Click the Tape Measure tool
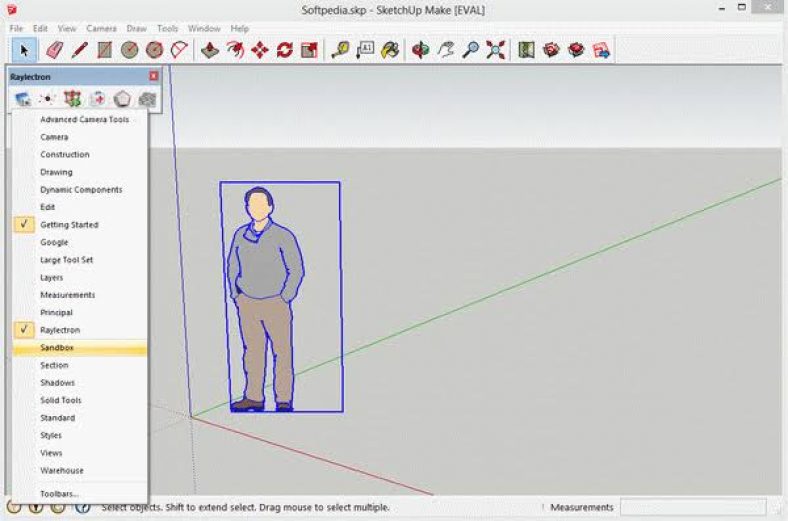The width and height of the screenshot is (788, 521). 340,49
